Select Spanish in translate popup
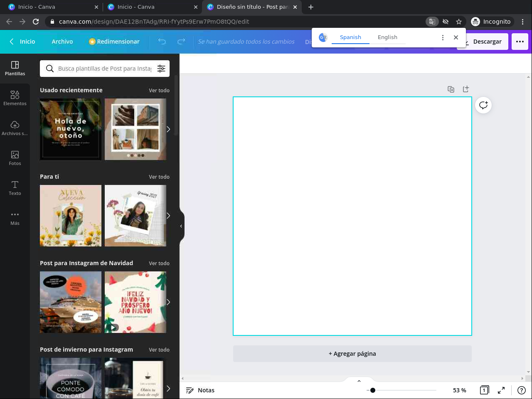The image size is (532, 399). point(350,37)
